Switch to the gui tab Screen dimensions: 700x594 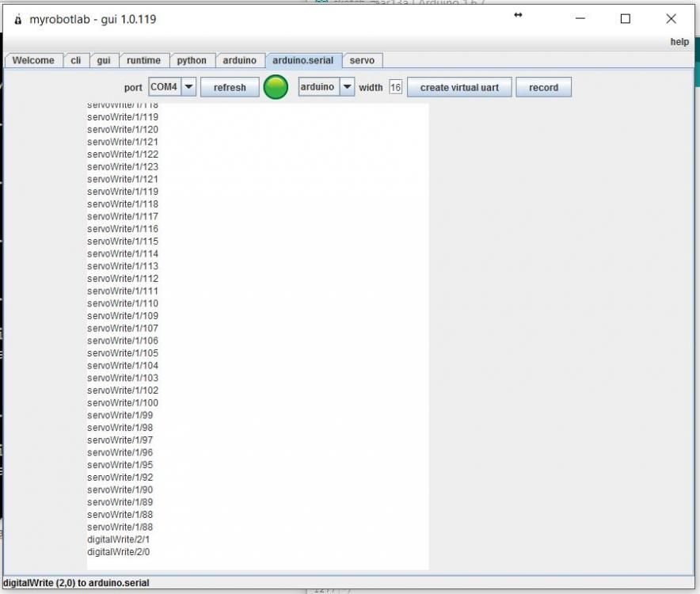104,60
